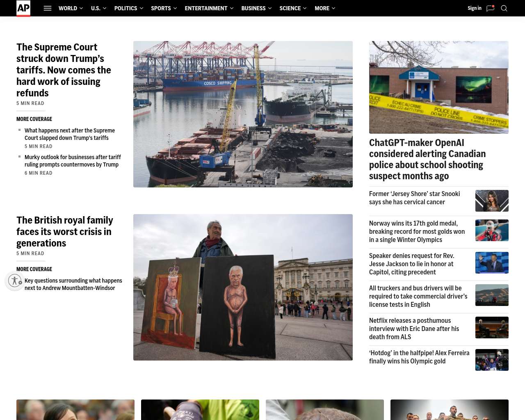Click the search magnifier icon
The width and height of the screenshot is (525, 420).
click(504, 8)
